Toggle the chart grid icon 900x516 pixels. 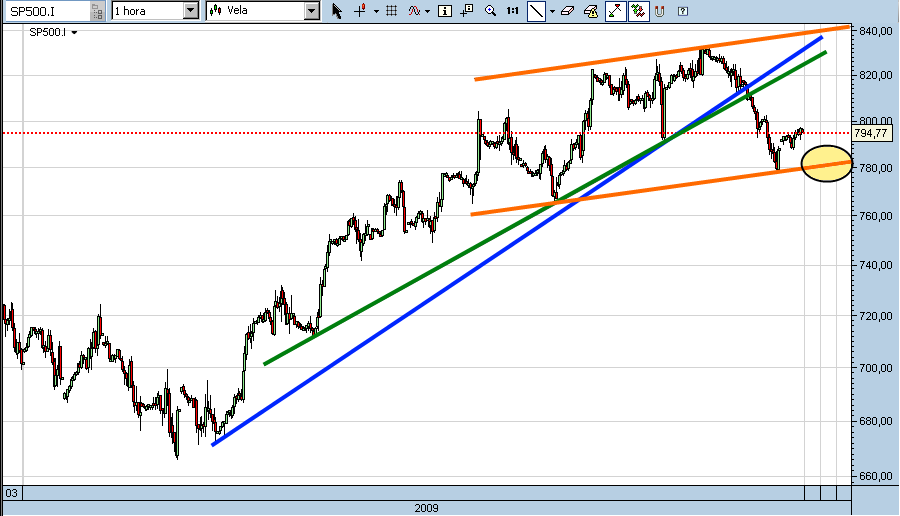[x=391, y=11]
